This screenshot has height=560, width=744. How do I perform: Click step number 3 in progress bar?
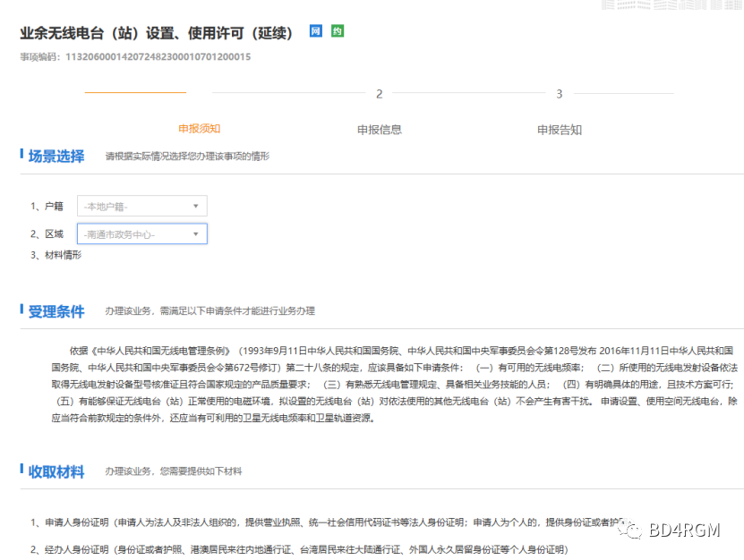[560, 94]
